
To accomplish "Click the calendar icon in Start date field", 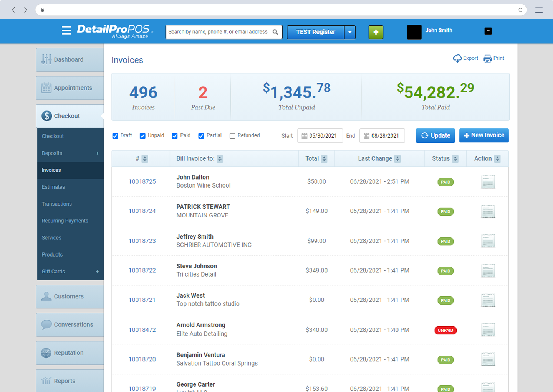I will [304, 136].
